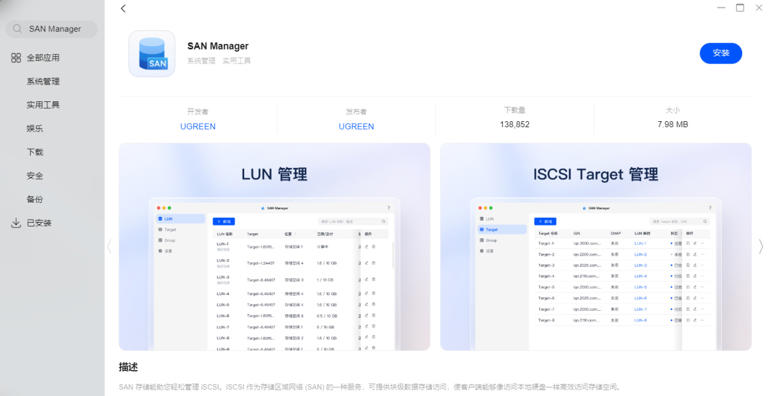768x396 pixels.
Task: Select the 实用工具 category
Action: [43, 105]
